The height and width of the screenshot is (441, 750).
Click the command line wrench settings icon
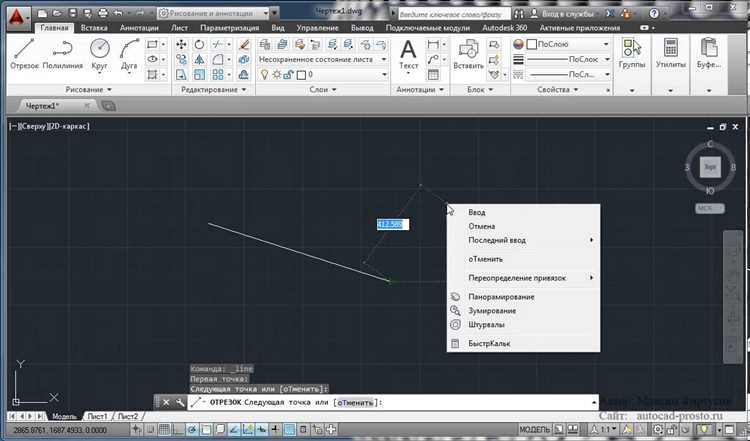click(180, 402)
